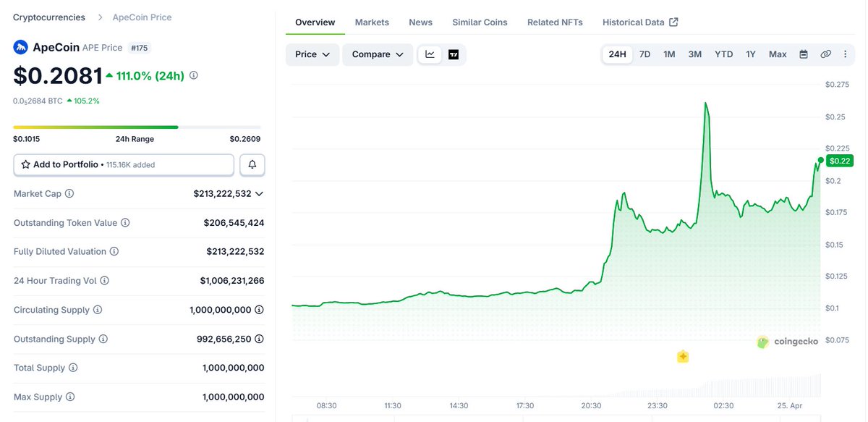Switch to the Markets tab
Viewport: 868px width, 422px height.
coord(372,22)
